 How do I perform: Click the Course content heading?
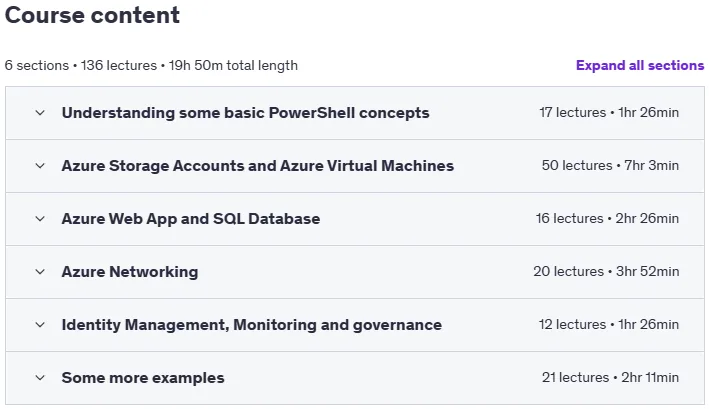(x=92, y=15)
